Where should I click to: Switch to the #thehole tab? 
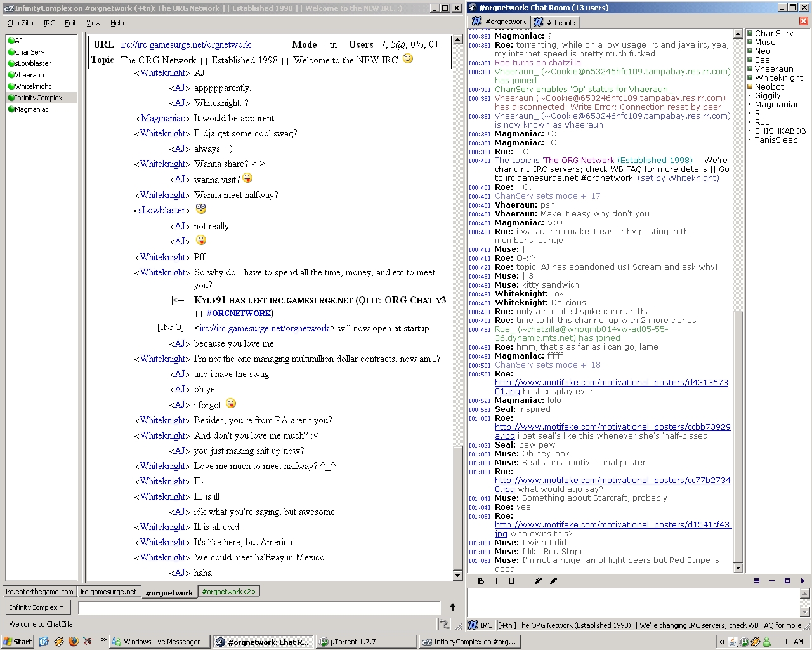coord(554,22)
